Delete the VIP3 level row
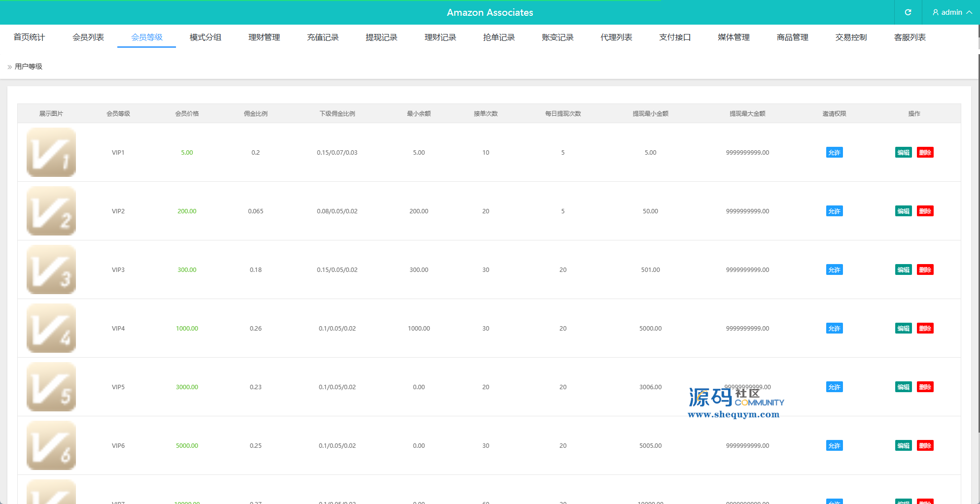 [925, 270]
